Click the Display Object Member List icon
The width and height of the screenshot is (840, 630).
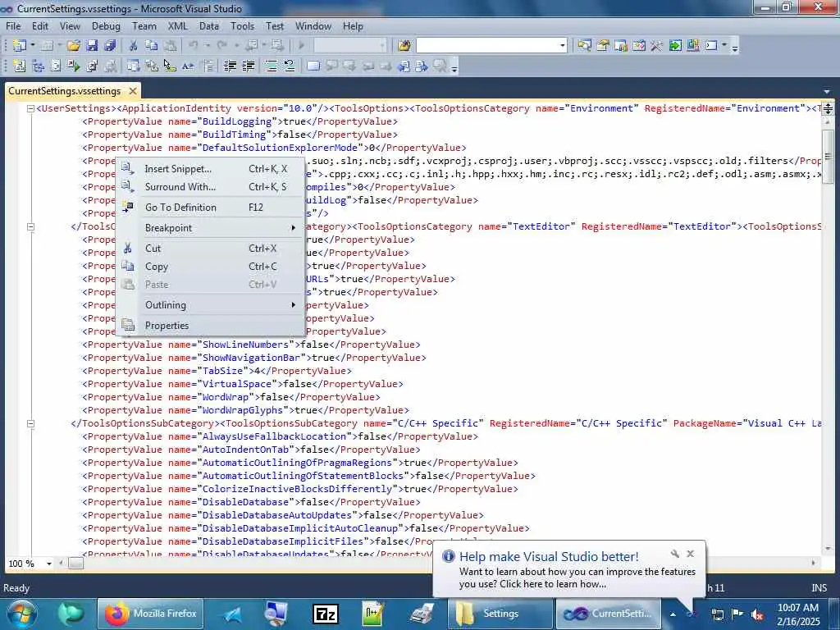tap(134, 66)
